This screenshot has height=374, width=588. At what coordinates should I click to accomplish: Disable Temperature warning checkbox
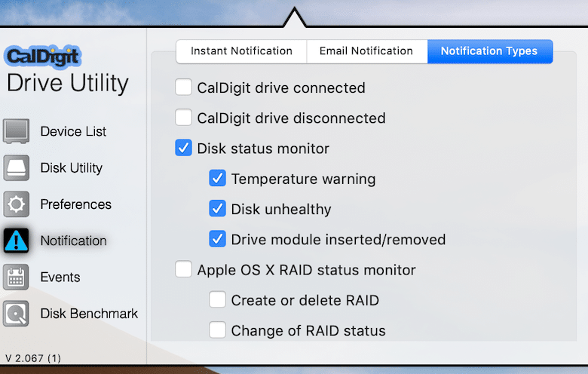point(218,179)
